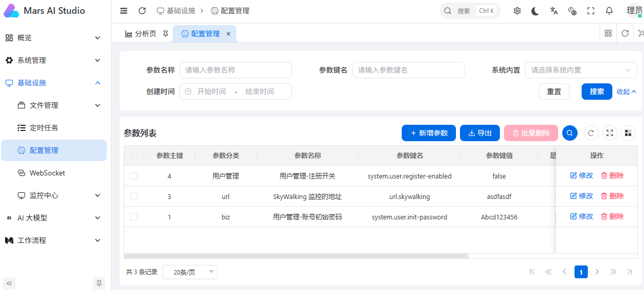Click the table horizontal scrollbar
The height and width of the screenshot is (290, 644).
tap(296, 256)
